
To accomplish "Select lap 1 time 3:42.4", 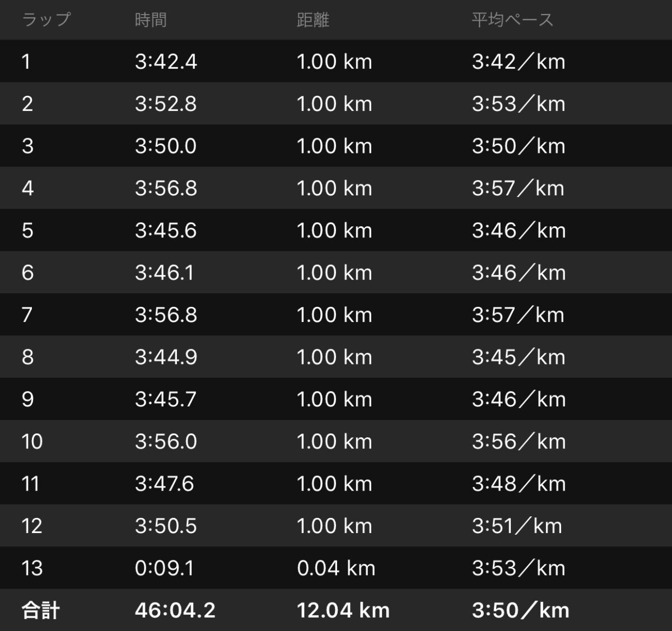I will [166, 62].
